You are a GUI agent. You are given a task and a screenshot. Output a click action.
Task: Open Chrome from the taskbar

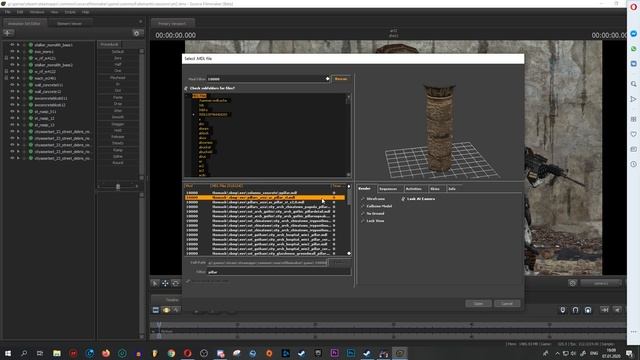click(171, 353)
